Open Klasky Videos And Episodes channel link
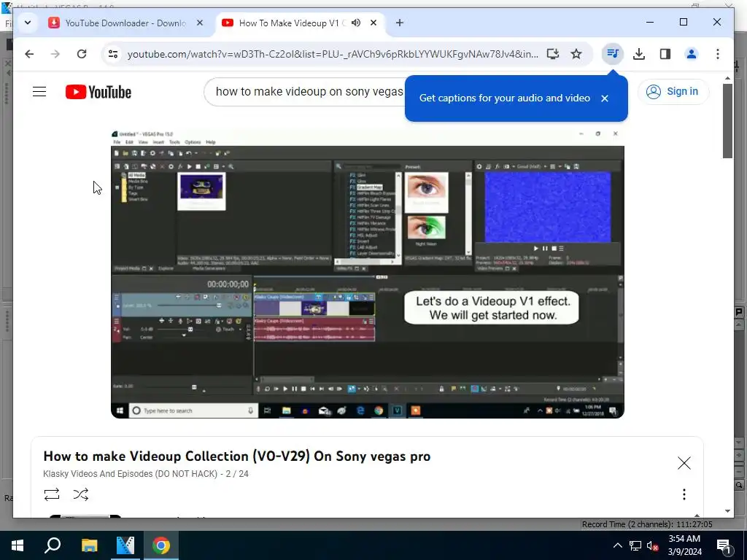747x560 pixels. [x=130, y=474]
